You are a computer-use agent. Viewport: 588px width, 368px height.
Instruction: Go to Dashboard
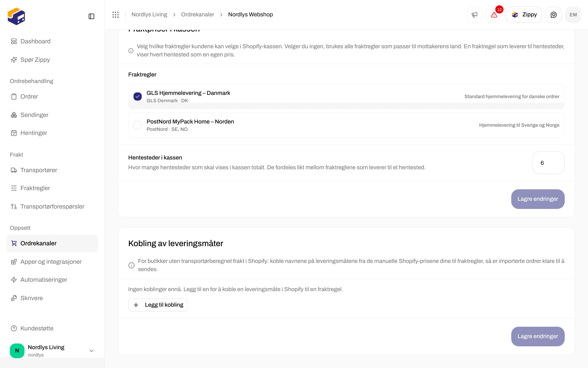[x=52, y=41]
